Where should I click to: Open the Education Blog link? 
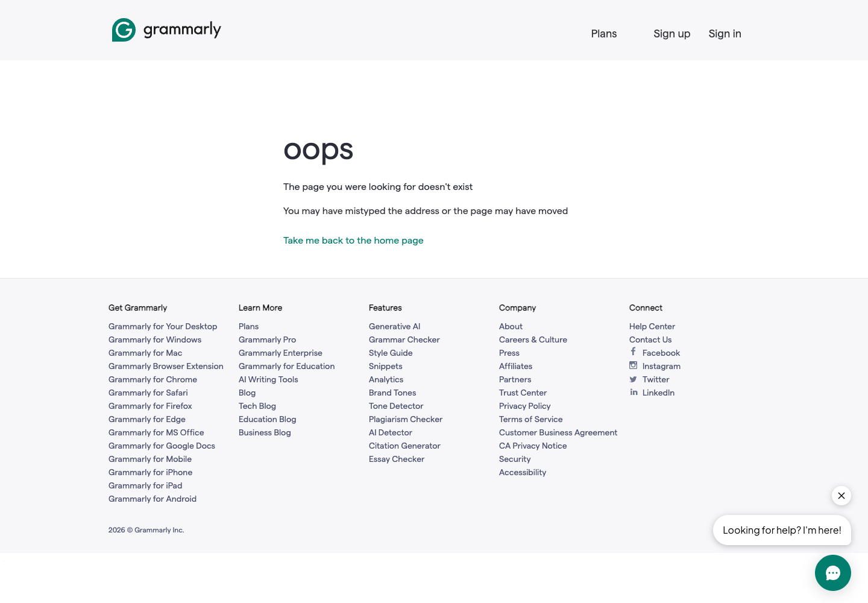click(x=267, y=419)
